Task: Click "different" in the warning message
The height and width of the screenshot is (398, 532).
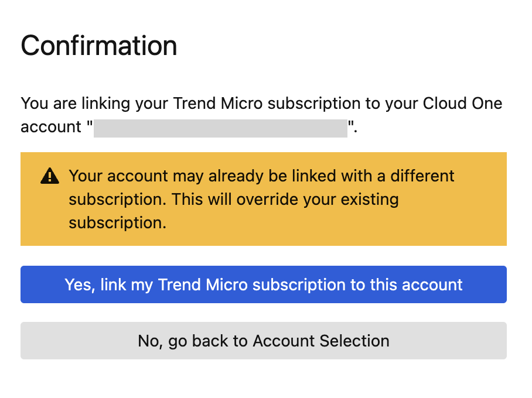Action: point(423,176)
